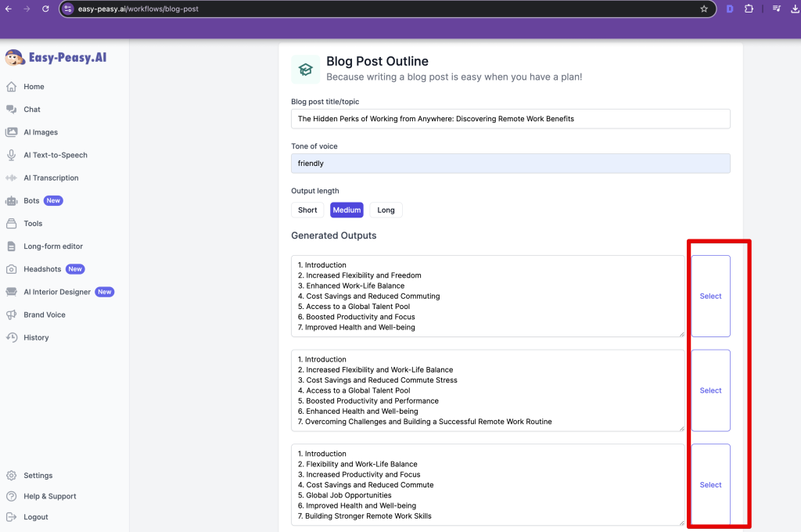Open the Chat icon in sidebar
The height and width of the screenshot is (532, 801).
11,110
